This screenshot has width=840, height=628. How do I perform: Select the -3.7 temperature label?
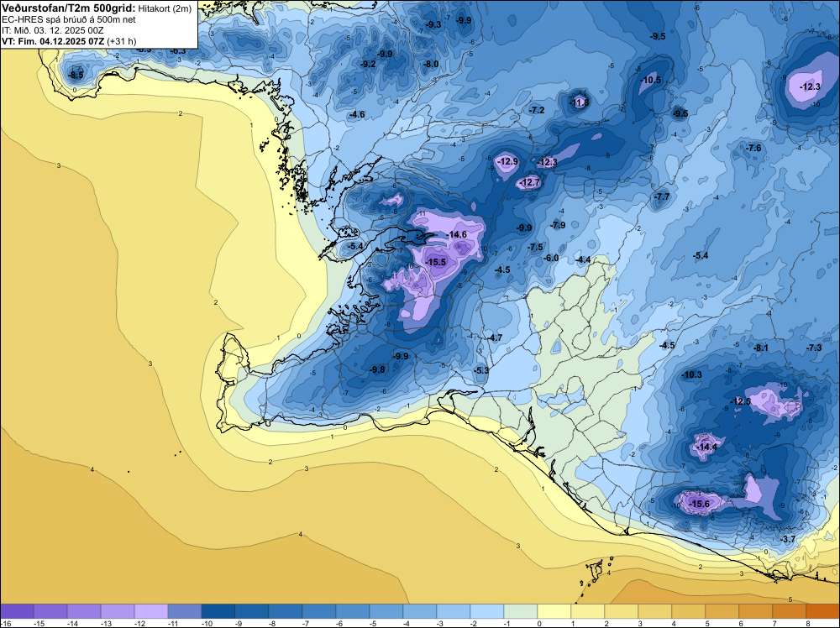point(788,539)
